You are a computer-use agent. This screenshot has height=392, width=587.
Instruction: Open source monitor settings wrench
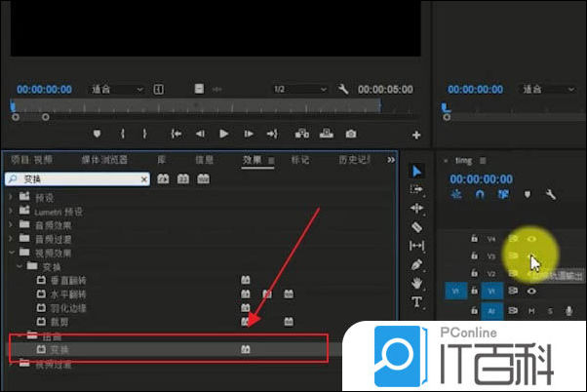(343, 89)
